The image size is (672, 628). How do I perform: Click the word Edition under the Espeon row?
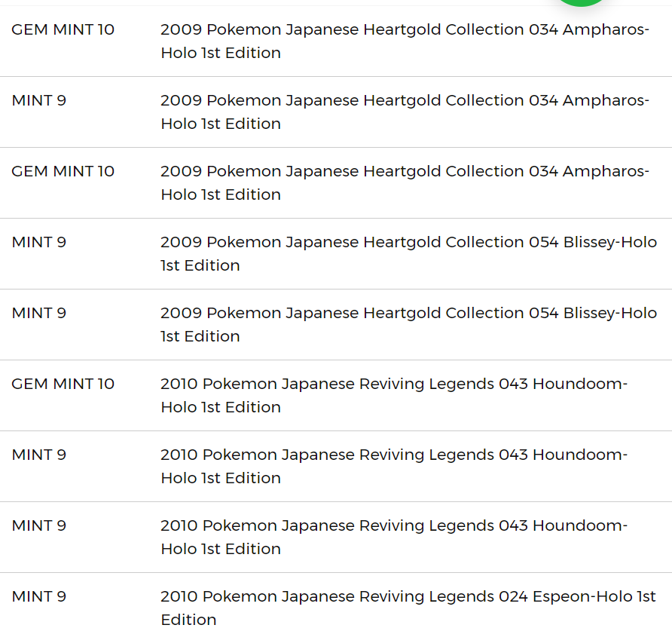coord(188,620)
